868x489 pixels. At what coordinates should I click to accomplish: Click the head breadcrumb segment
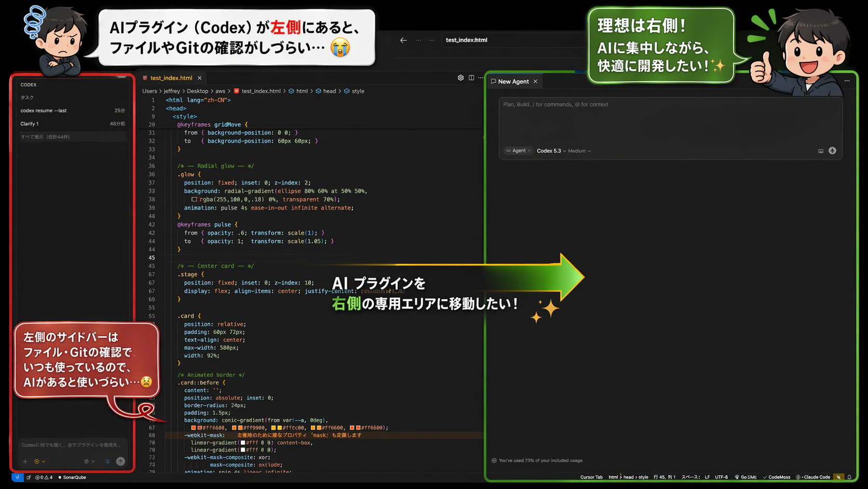coord(325,91)
